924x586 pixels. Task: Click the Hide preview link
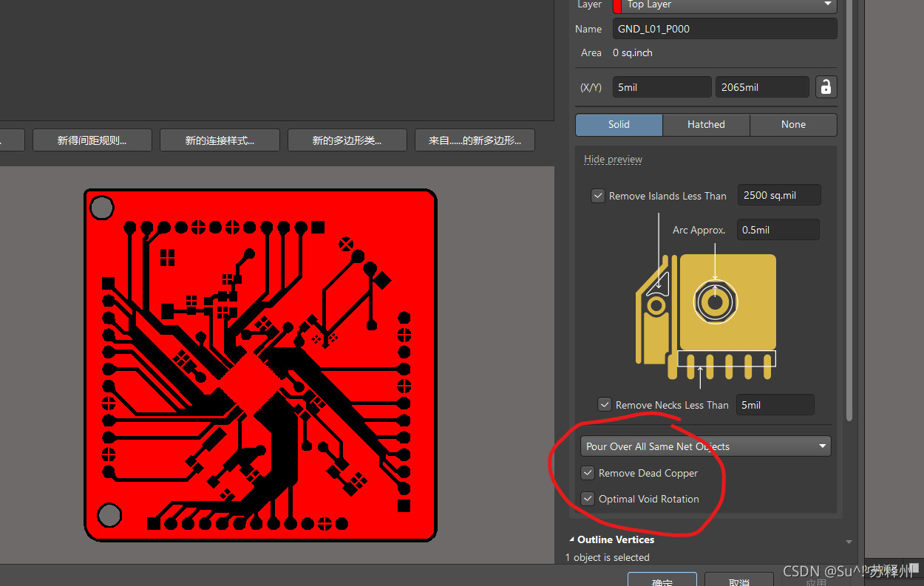(613, 160)
